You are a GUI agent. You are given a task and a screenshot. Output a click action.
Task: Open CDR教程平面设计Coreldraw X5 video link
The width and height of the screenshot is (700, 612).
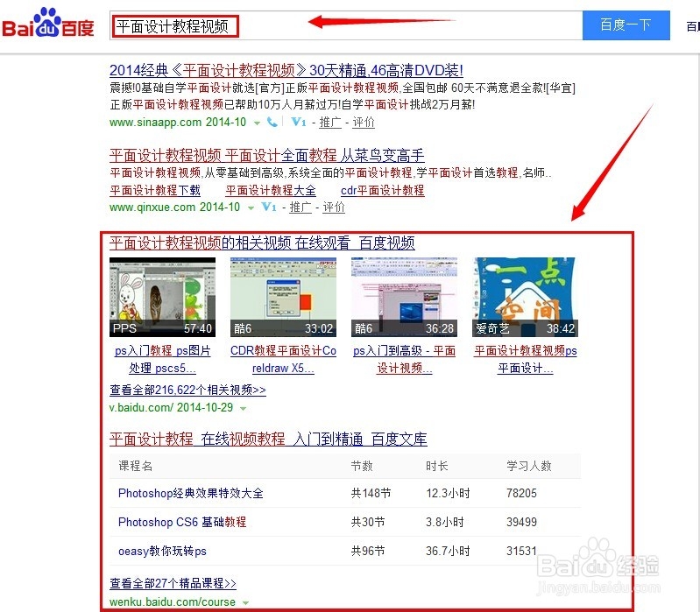point(284,360)
